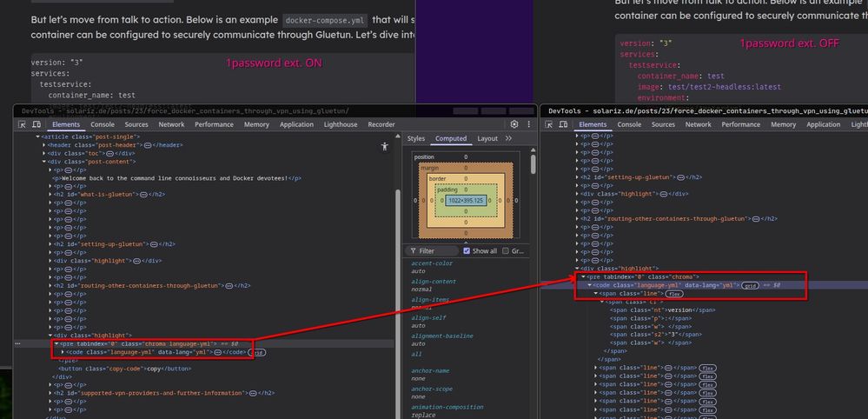Image resolution: width=868 pixels, height=419 pixels.
Task: Click the flex badge on first span line element
Action: pos(674,294)
